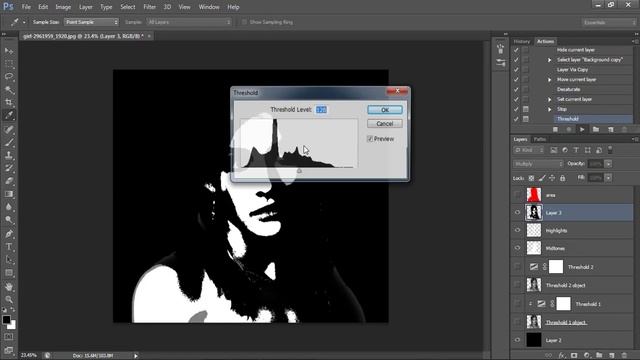Hide Layer 3 visibility eye
Viewport: 640px width, 360px height.
518,213
